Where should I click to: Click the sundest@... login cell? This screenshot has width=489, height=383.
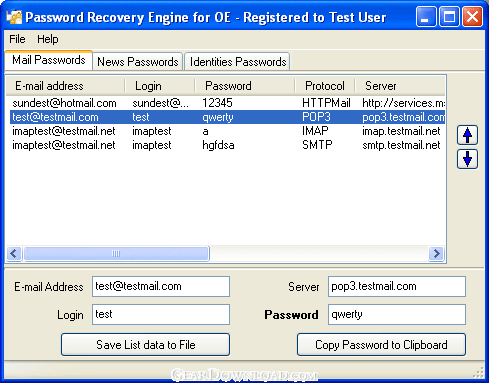(x=160, y=103)
